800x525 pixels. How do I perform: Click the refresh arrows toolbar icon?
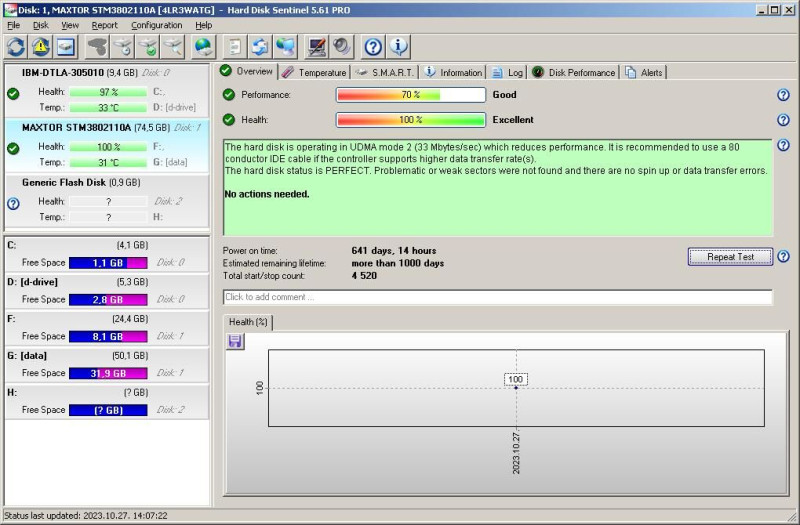tap(16, 47)
